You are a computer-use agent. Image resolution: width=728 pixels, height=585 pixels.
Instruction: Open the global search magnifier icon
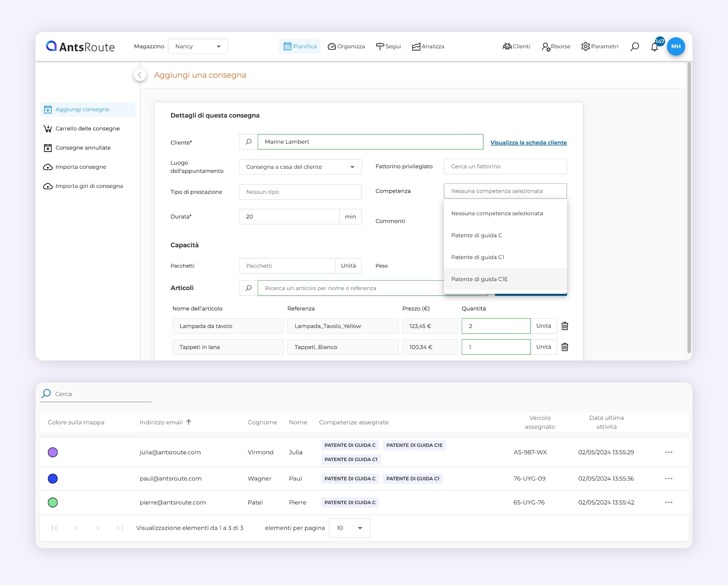click(x=634, y=46)
